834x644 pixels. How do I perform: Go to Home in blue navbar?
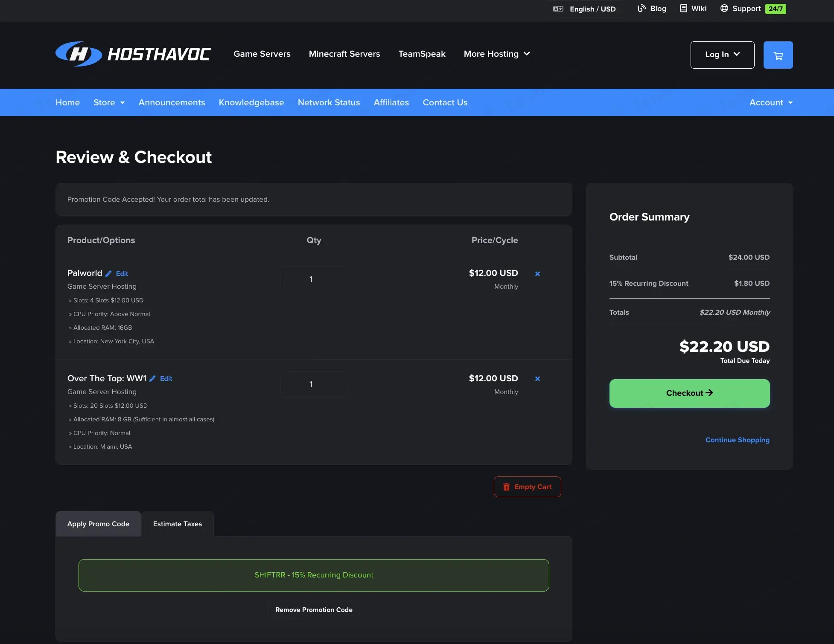pos(67,103)
